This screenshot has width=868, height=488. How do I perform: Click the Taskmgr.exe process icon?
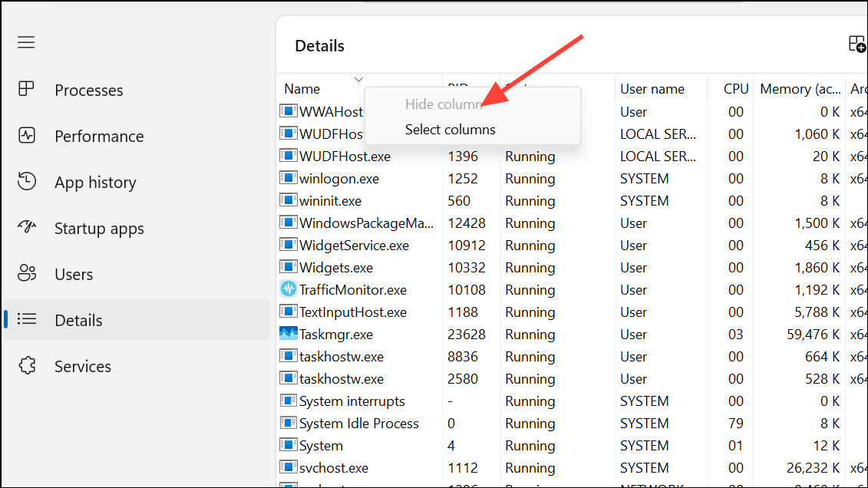(x=288, y=335)
